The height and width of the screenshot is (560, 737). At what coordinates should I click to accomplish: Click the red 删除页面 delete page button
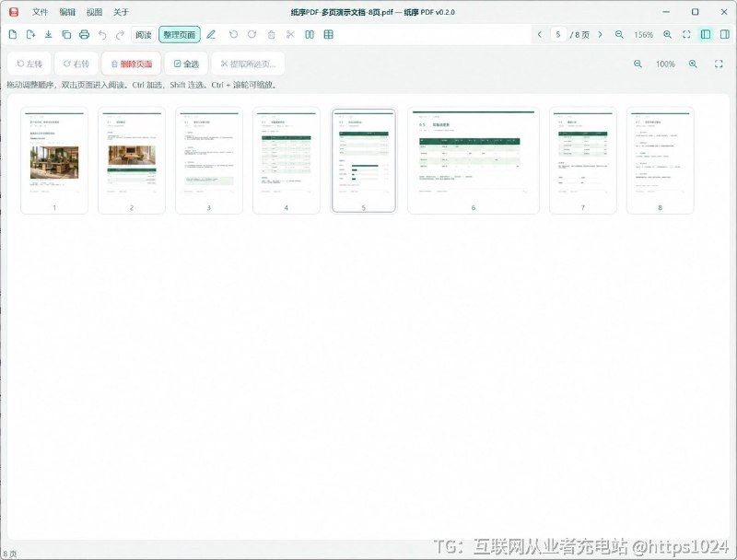click(x=132, y=64)
